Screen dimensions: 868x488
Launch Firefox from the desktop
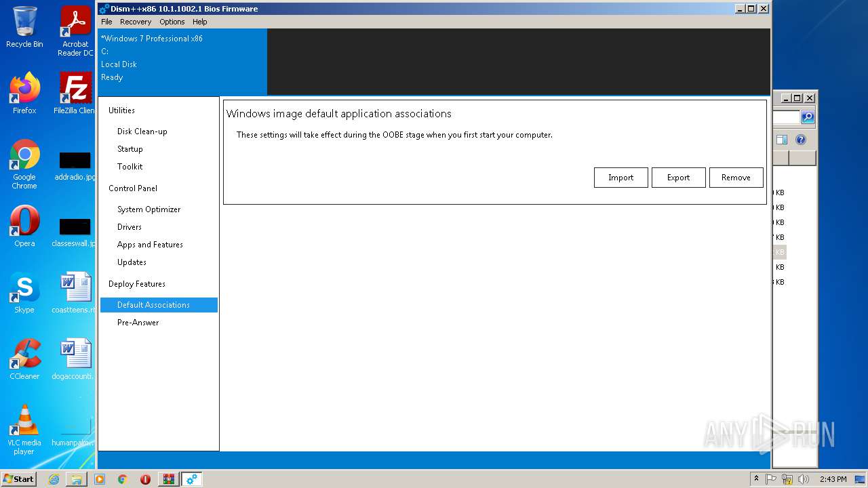pos(24,94)
